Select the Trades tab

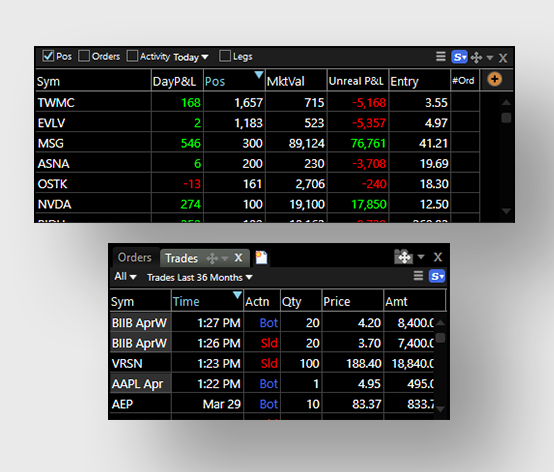point(182,258)
